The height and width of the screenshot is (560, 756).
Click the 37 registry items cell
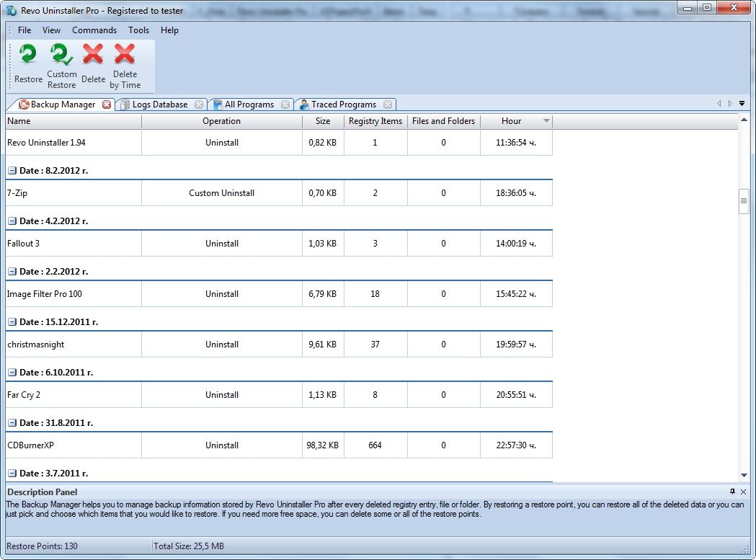pyautogui.click(x=375, y=345)
